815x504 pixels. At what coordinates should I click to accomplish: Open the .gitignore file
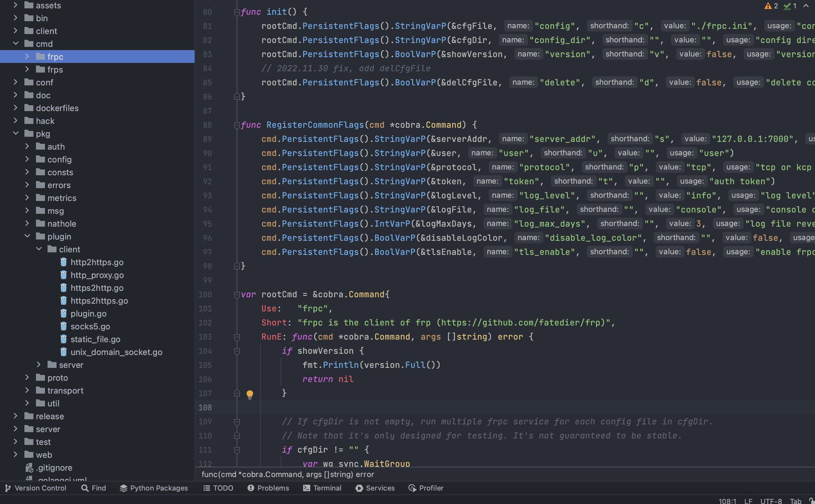pyautogui.click(x=54, y=468)
